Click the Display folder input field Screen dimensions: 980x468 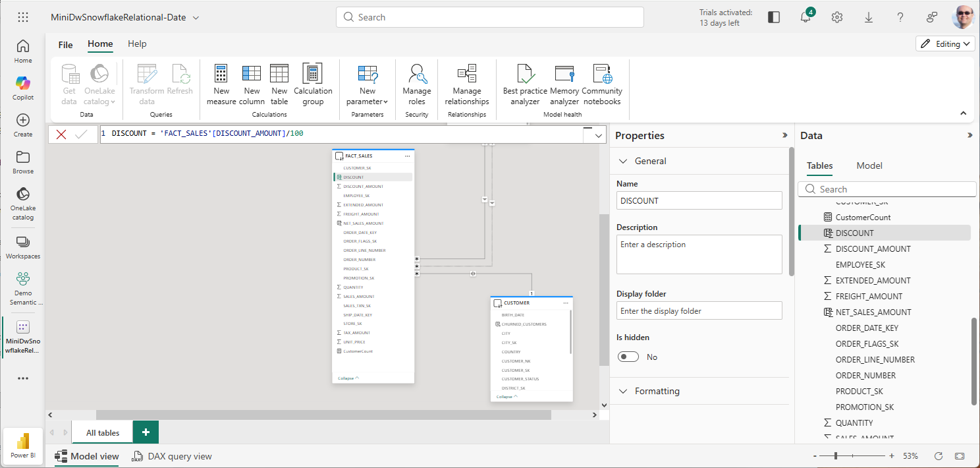pyautogui.click(x=699, y=310)
